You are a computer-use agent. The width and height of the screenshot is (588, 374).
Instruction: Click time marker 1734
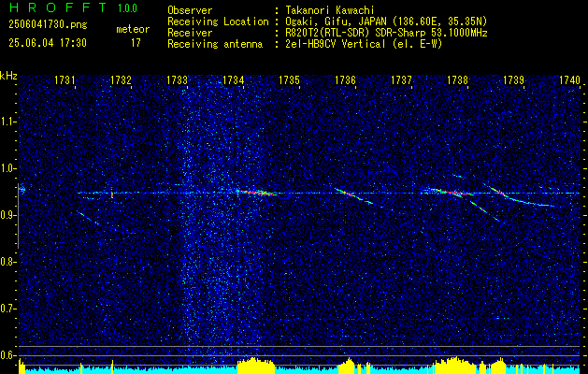pyautogui.click(x=233, y=79)
